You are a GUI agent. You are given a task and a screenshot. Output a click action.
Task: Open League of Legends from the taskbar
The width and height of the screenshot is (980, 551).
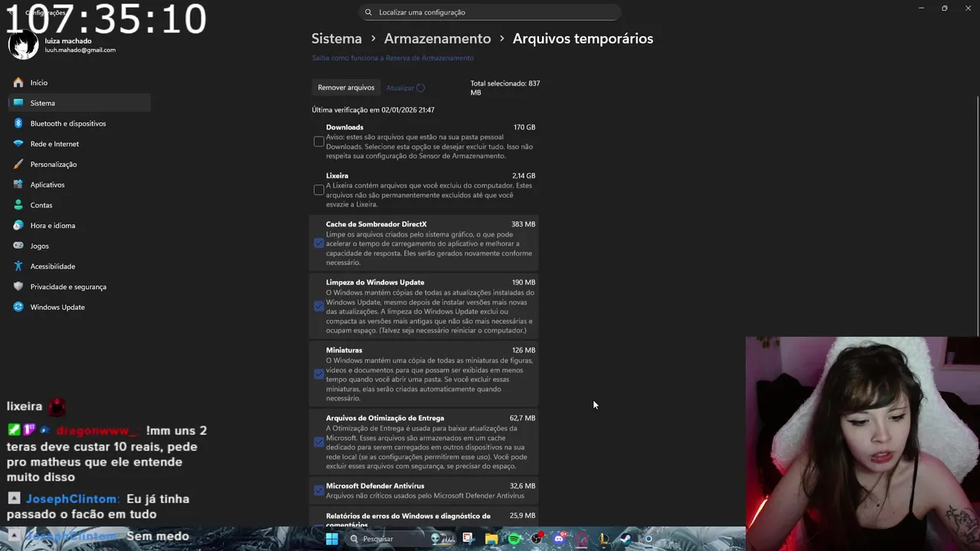(x=604, y=539)
